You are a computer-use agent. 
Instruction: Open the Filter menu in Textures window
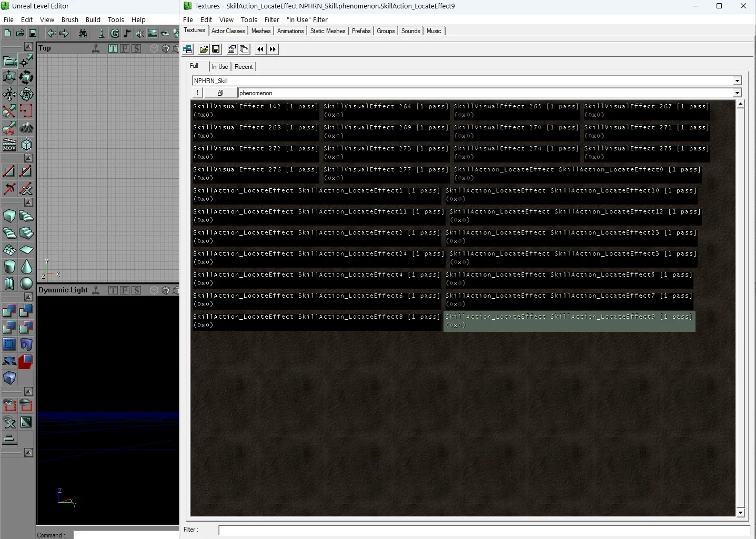pyautogui.click(x=272, y=19)
